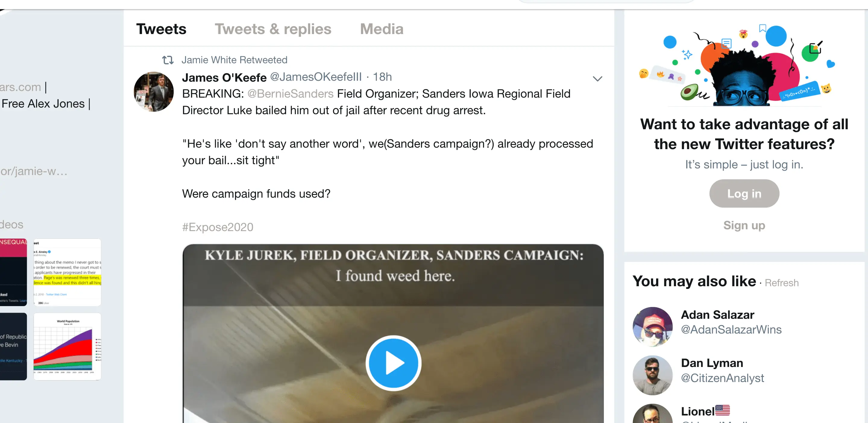The image size is (868, 423).
Task: Click the retweet icon above the tweet
Action: (168, 60)
